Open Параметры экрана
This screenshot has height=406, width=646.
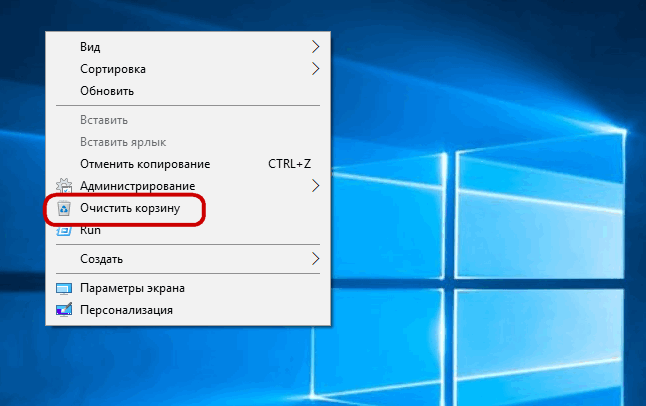[x=188, y=288]
